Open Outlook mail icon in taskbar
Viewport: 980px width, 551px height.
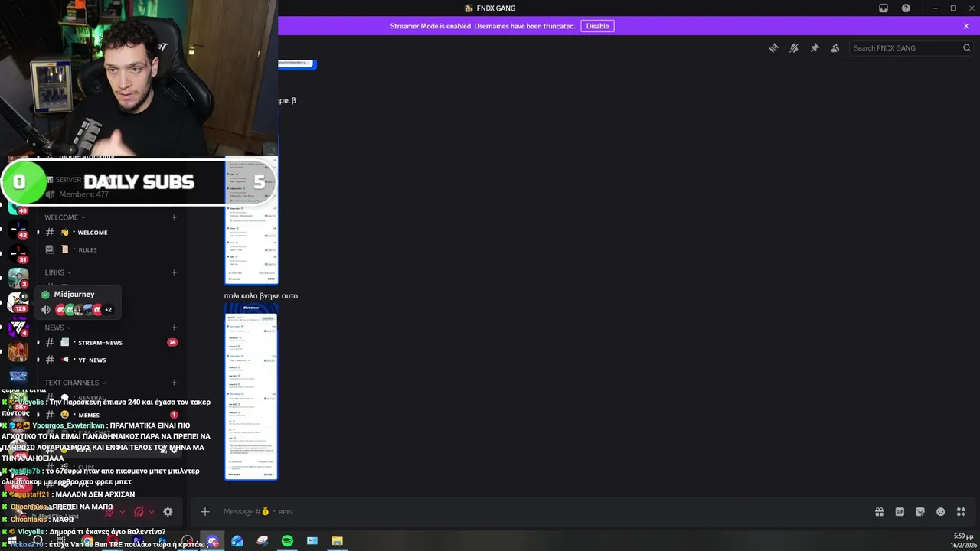pos(237,541)
